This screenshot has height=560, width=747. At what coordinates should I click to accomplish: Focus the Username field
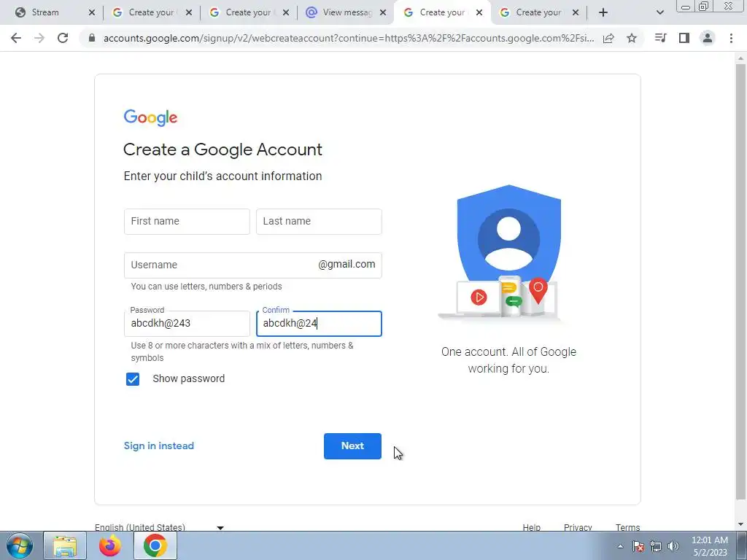(x=253, y=265)
